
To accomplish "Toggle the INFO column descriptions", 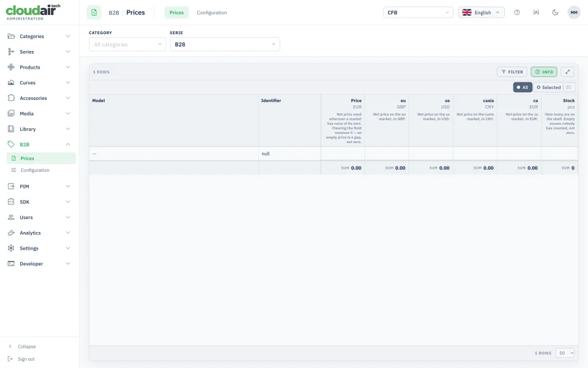I will (x=544, y=72).
